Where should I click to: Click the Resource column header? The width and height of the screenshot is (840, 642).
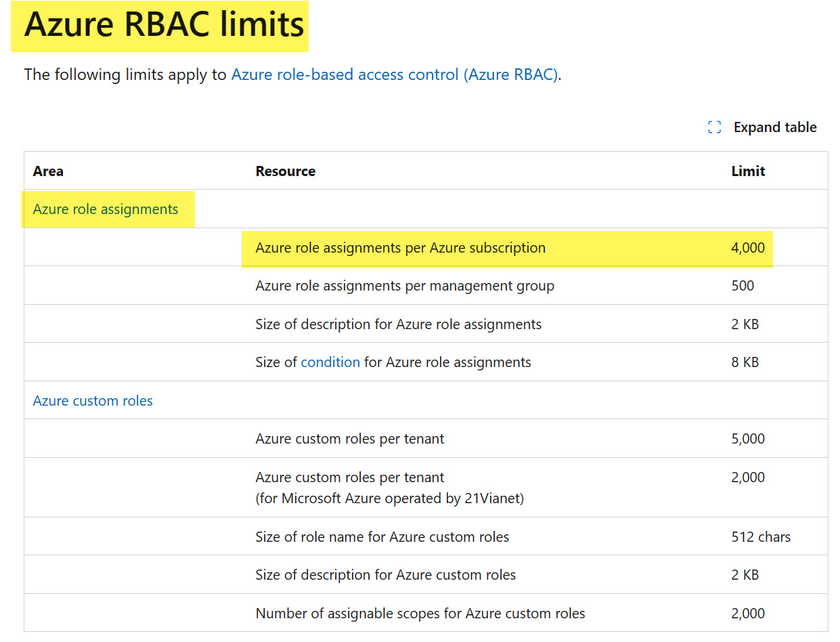(x=286, y=171)
